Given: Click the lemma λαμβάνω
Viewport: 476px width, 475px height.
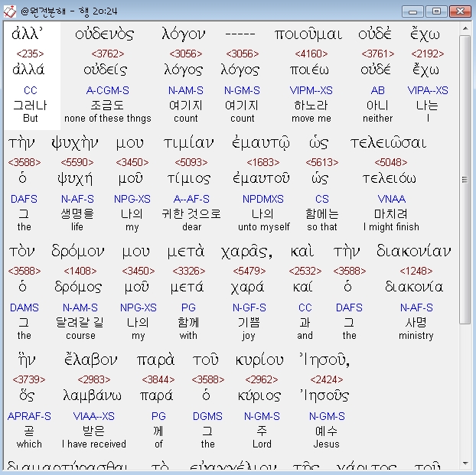Looking at the screenshot, I should (x=92, y=395).
